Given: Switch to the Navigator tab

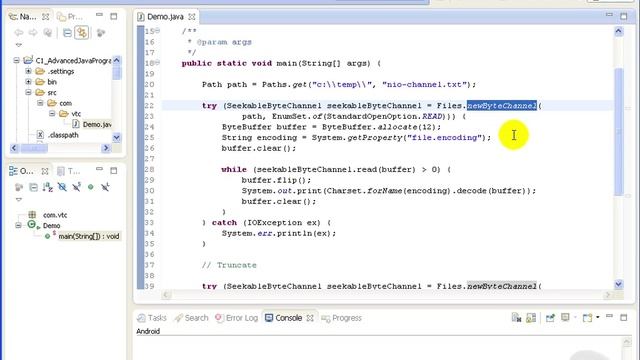Looking at the screenshot, I should (23, 17).
